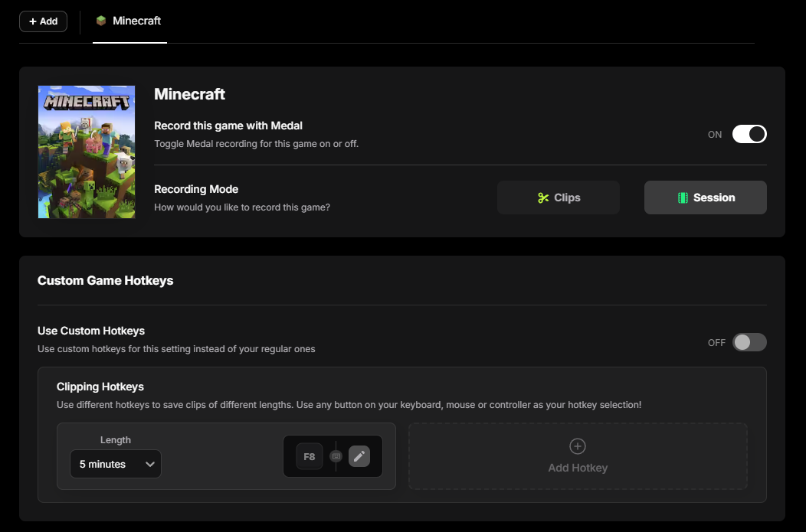This screenshot has width=806, height=532.
Task: Click the Recording Mode label
Action: (x=196, y=189)
